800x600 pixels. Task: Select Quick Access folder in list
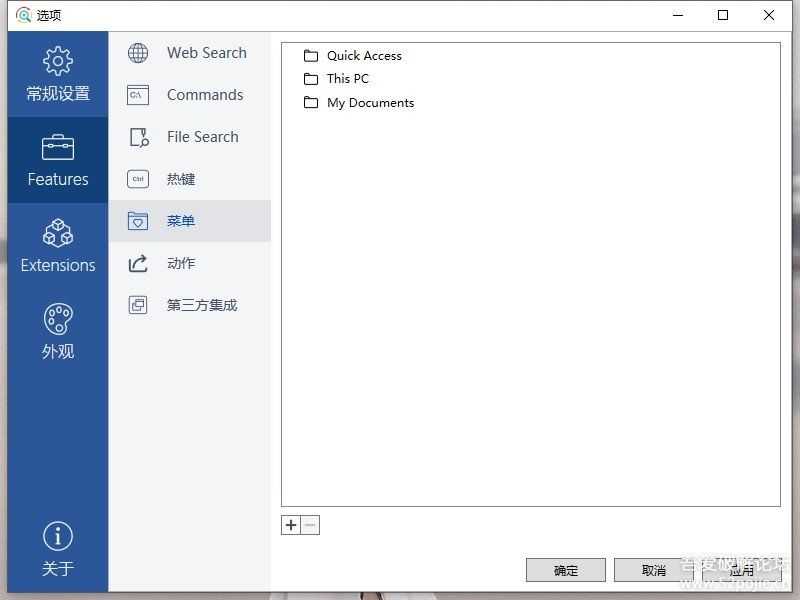pyautogui.click(x=364, y=56)
